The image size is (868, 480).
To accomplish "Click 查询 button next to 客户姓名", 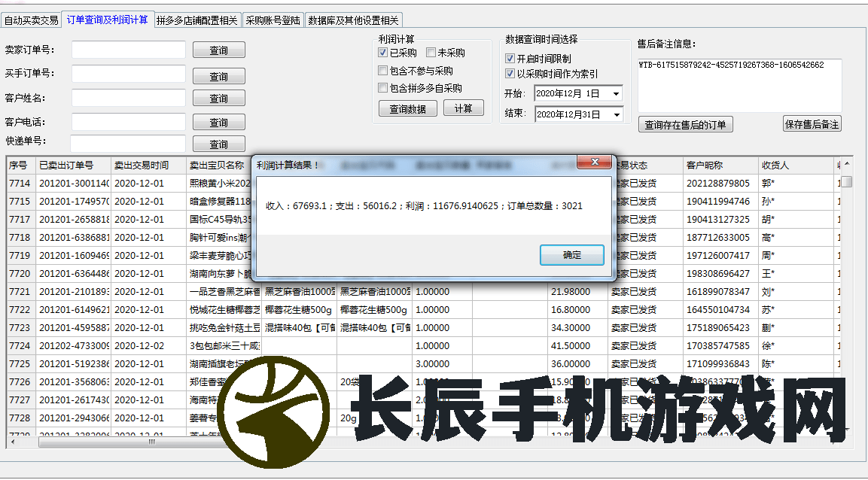I will pos(218,99).
